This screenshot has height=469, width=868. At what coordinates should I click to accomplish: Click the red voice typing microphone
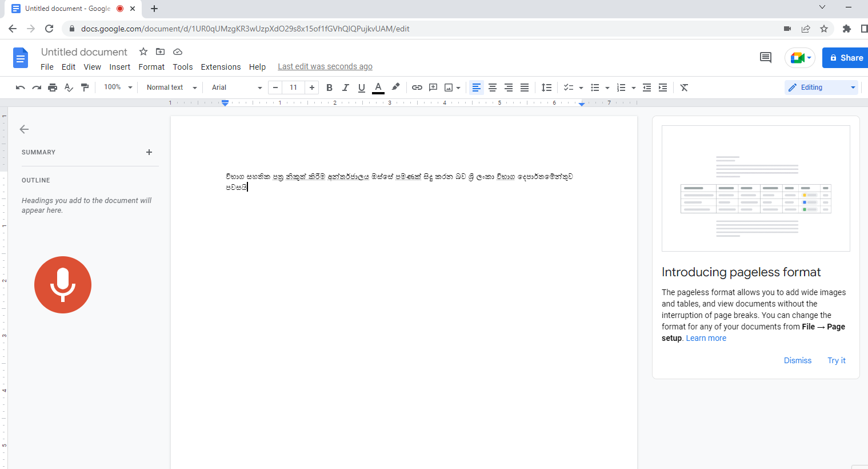(63, 285)
